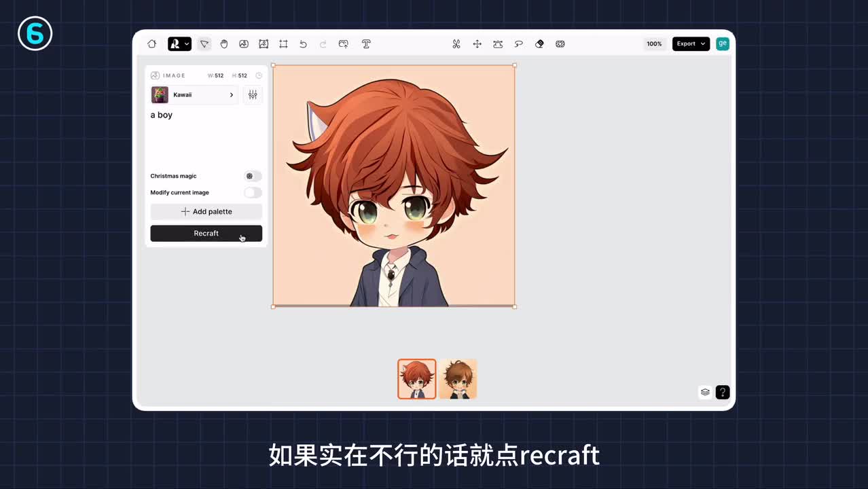Viewport: 868px width, 489px height.
Task: Click the Undo arrow
Action: [x=303, y=44]
